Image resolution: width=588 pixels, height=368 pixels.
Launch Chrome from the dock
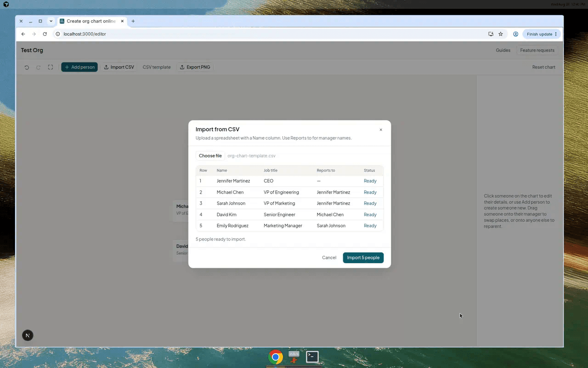pos(276,357)
